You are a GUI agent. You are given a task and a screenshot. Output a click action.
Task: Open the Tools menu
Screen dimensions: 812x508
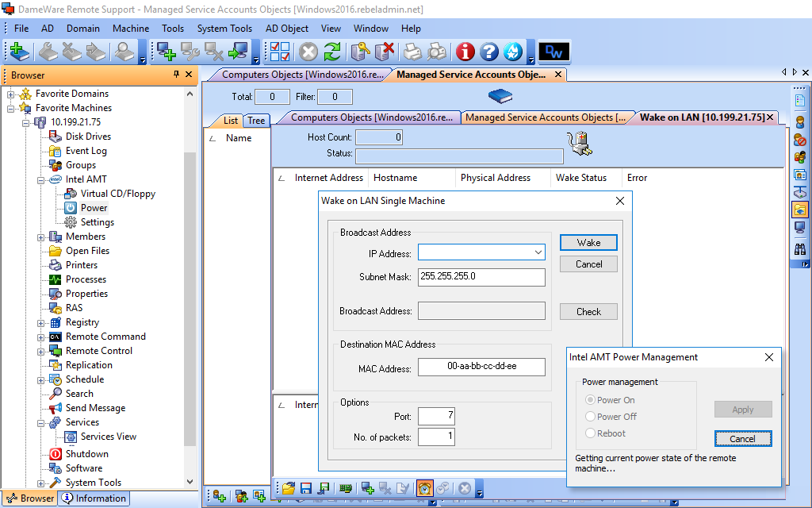[x=173, y=28]
